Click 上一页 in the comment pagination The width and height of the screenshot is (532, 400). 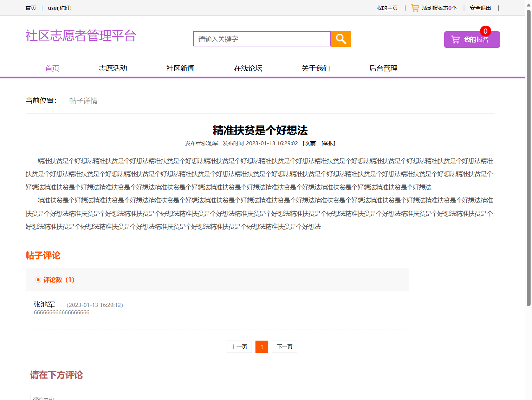click(x=239, y=347)
